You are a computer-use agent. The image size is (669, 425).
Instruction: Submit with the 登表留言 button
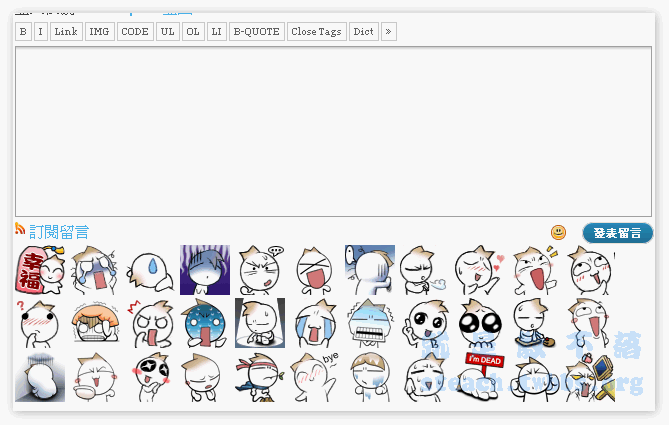617,233
